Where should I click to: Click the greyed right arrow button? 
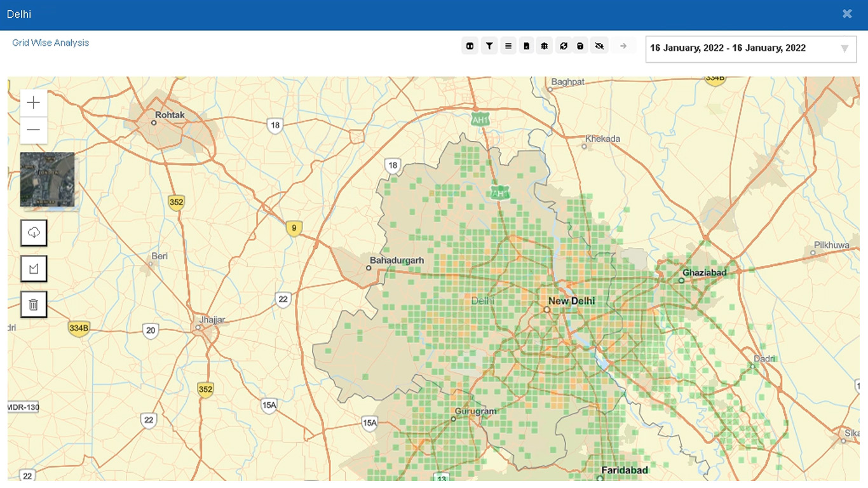tap(623, 46)
